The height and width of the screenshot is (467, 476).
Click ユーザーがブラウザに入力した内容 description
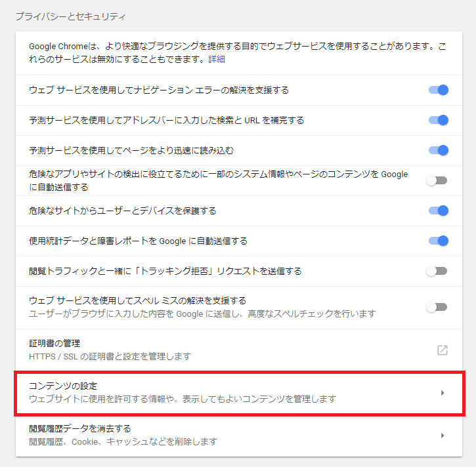click(202, 314)
